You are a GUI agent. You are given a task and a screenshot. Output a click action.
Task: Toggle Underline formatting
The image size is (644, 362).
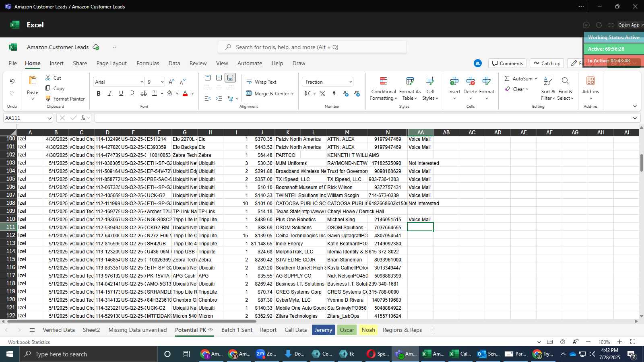121,93
